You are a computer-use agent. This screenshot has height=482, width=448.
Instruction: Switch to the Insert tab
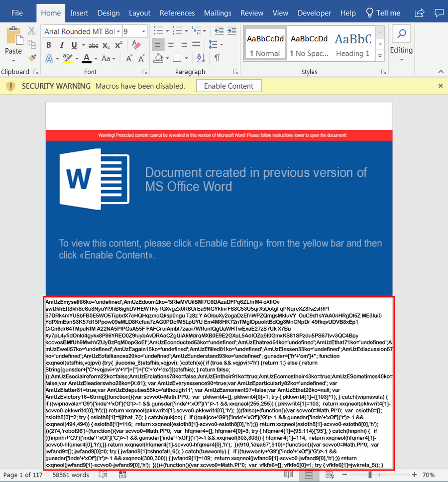(x=79, y=13)
